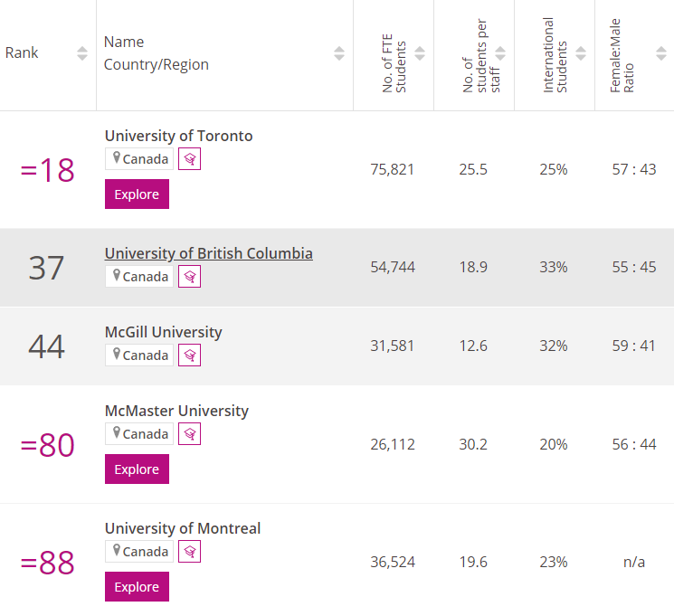Click No. of FTE Students header text
The width and height of the screenshot is (674, 616).
click(394, 63)
